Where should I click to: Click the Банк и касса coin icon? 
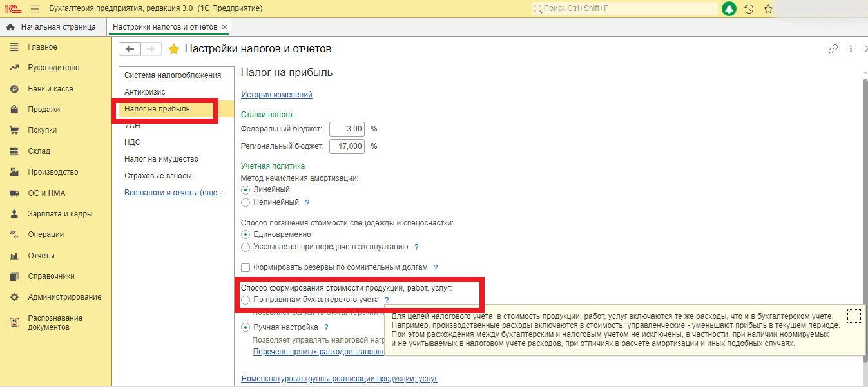click(14, 89)
